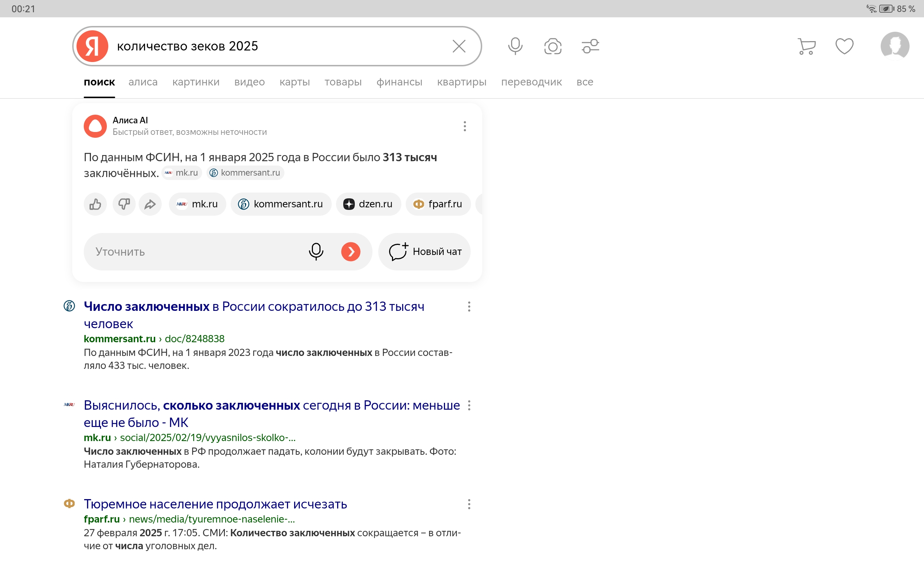
Task: Open search settings sliders icon
Action: pos(590,46)
